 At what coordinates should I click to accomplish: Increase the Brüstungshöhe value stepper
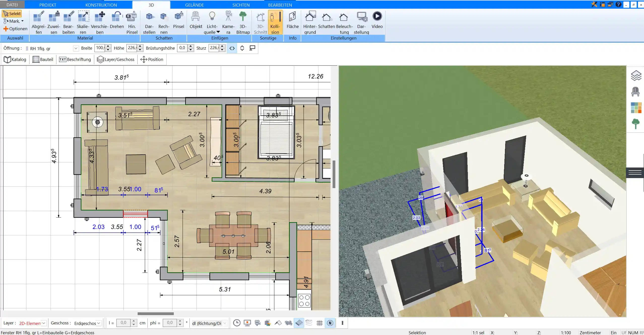pyautogui.click(x=191, y=46)
